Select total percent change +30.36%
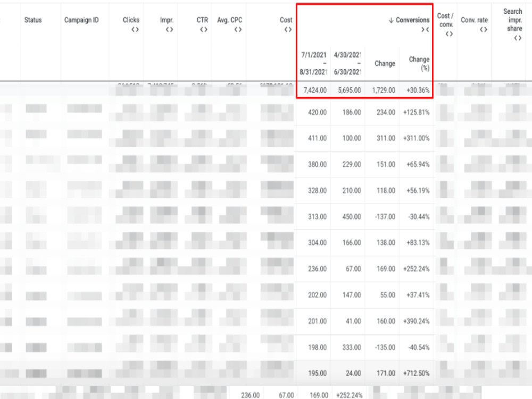 (x=418, y=90)
